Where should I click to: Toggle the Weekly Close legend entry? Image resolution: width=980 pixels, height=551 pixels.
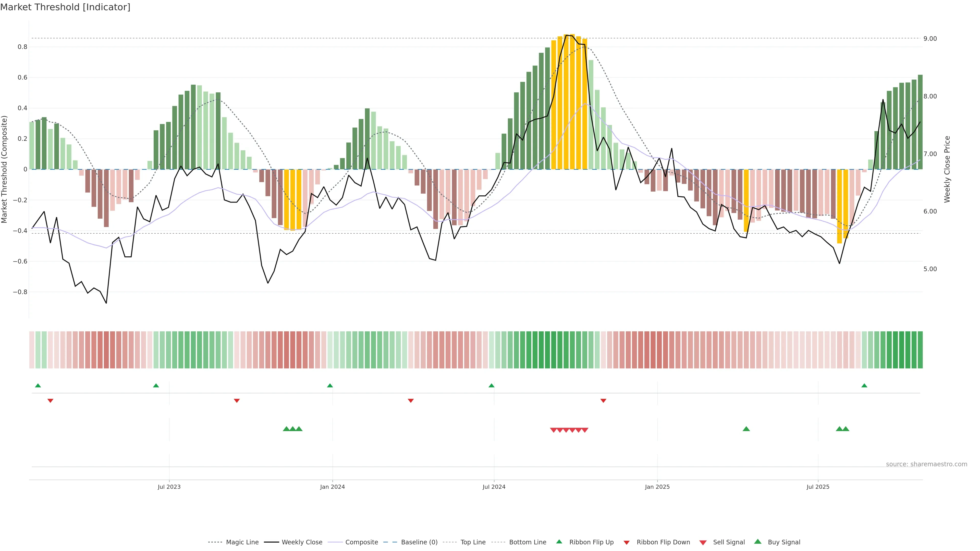pos(302,542)
